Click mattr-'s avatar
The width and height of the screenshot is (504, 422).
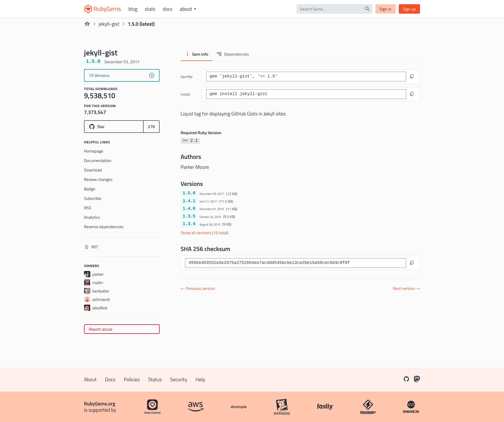(x=87, y=283)
